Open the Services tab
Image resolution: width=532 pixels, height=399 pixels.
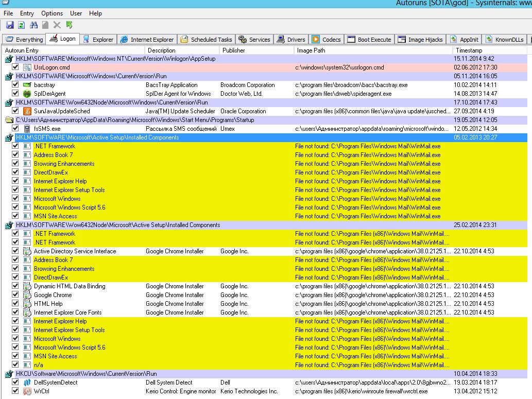(x=254, y=39)
